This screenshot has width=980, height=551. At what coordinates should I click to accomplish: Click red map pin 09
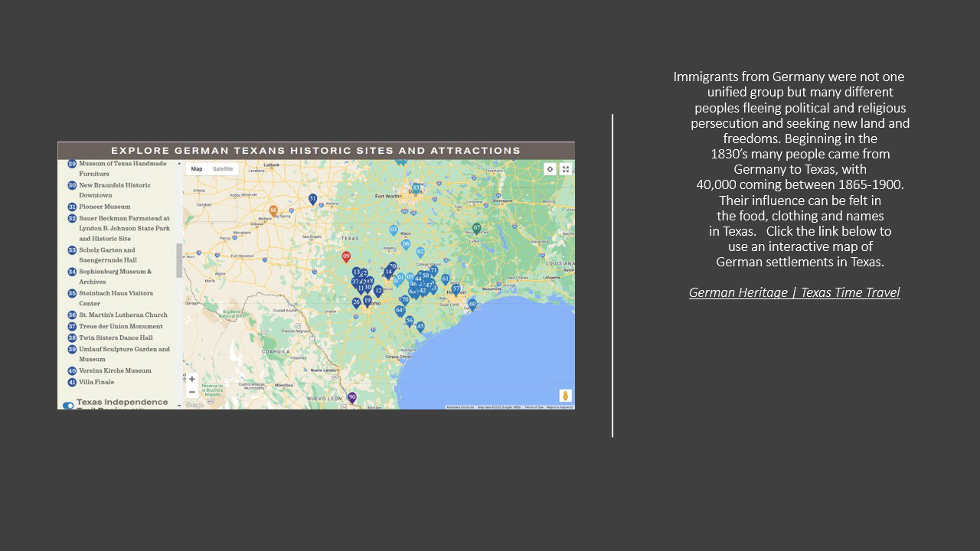(346, 257)
